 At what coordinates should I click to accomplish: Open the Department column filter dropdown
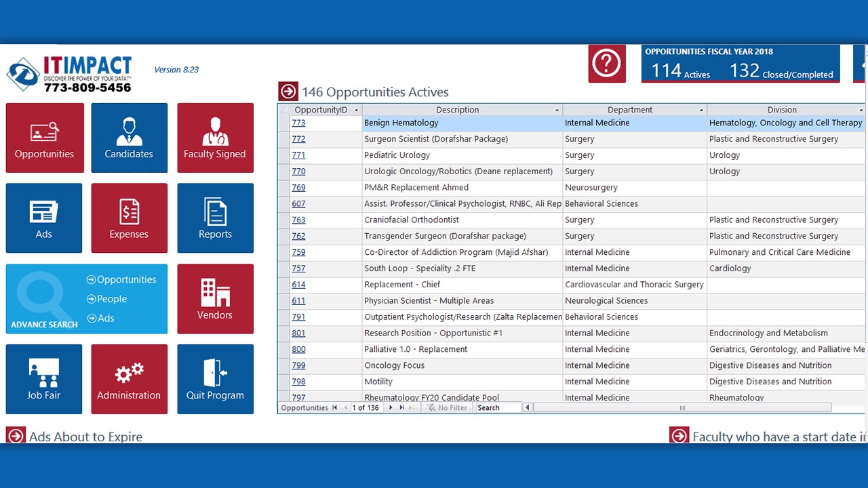tap(701, 110)
